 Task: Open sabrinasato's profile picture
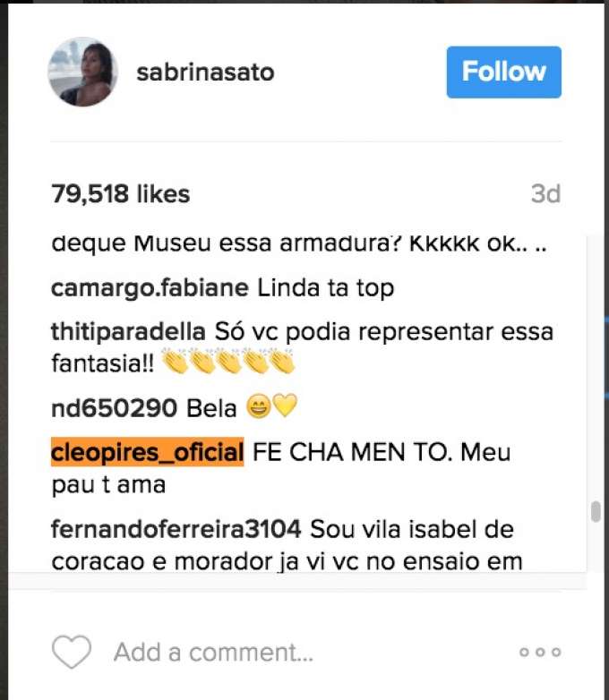pos(82,72)
